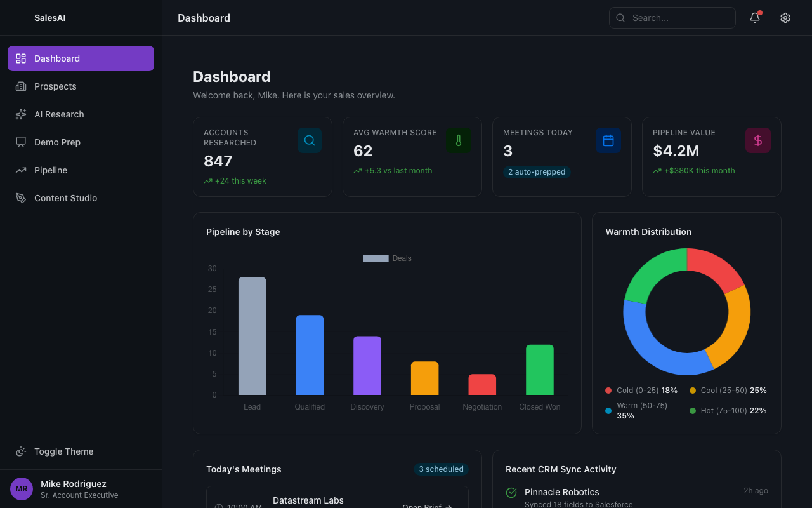Open the Pipeline section from the sidebar
The height and width of the screenshot is (508, 812).
51,170
